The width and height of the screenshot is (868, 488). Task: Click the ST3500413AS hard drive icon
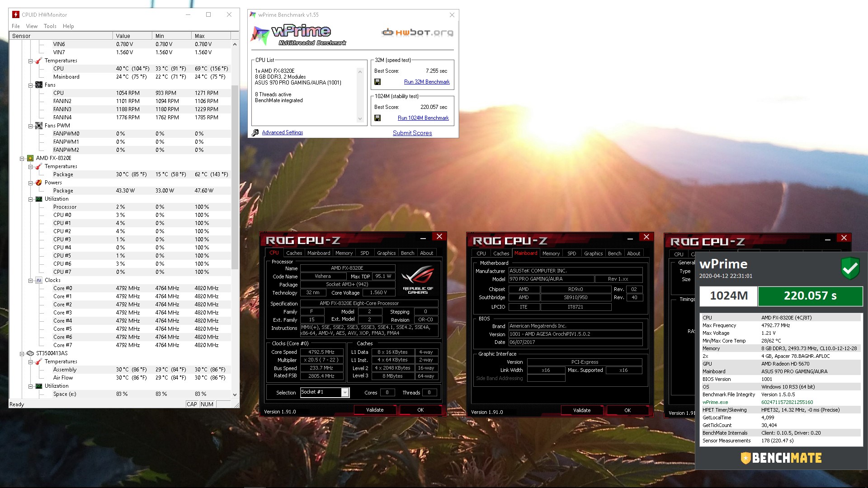coord(30,353)
